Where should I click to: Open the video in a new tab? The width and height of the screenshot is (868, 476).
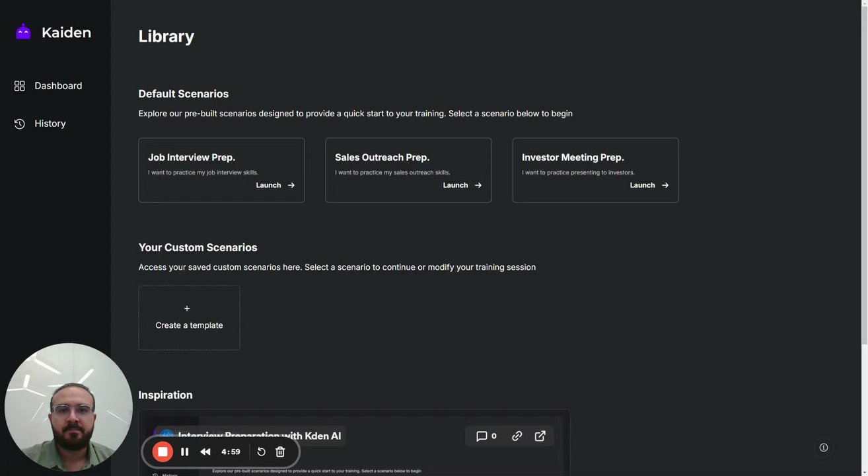coord(540,436)
